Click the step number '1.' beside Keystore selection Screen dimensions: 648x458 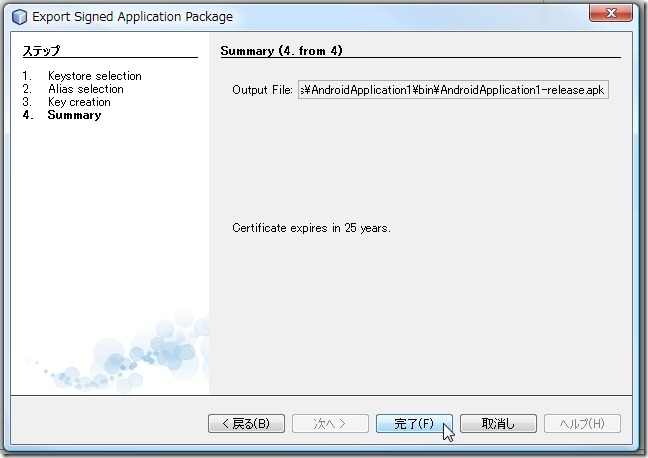click(27, 76)
